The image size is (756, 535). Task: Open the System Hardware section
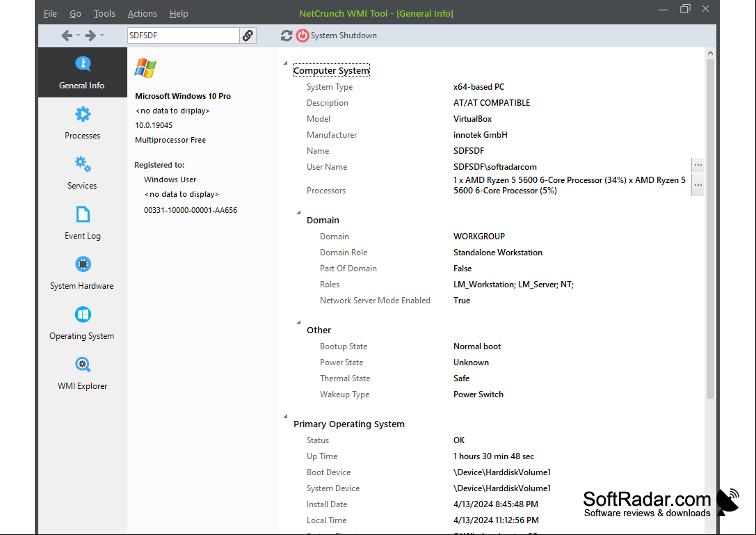83,273
